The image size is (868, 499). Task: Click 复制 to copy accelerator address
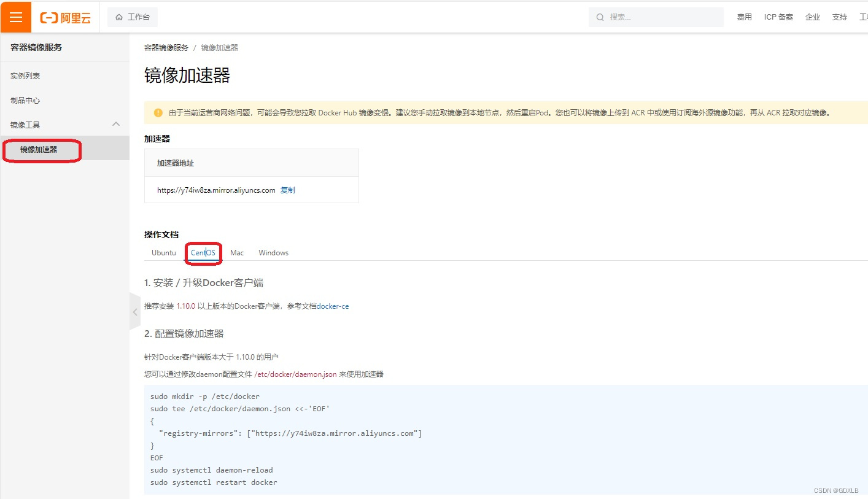[287, 190]
